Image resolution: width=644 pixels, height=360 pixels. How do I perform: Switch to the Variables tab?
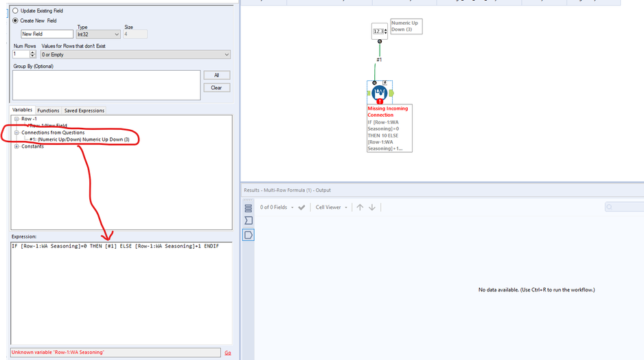[x=22, y=110]
